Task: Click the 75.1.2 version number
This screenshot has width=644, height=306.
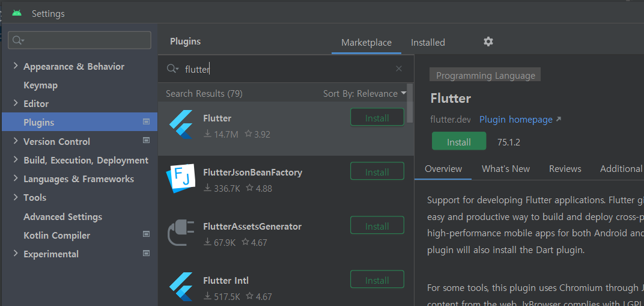Action: pyautogui.click(x=508, y=142)
